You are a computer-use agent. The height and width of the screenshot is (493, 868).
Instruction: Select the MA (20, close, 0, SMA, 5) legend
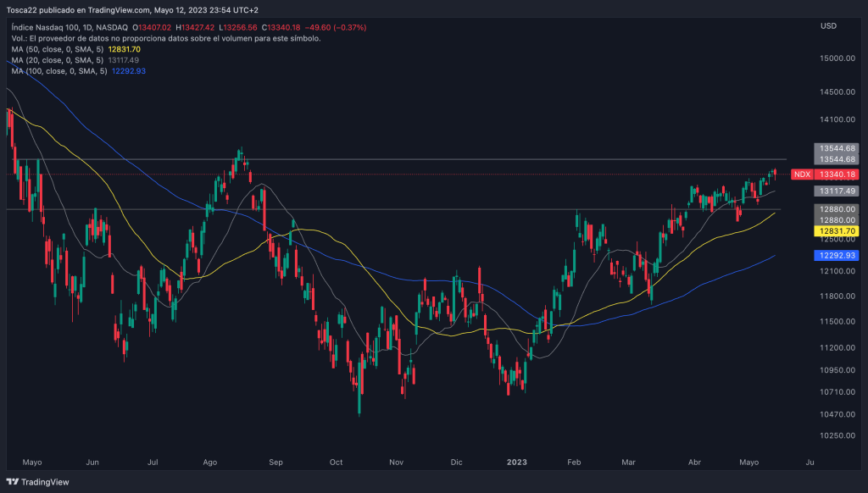tap(59, 60)
